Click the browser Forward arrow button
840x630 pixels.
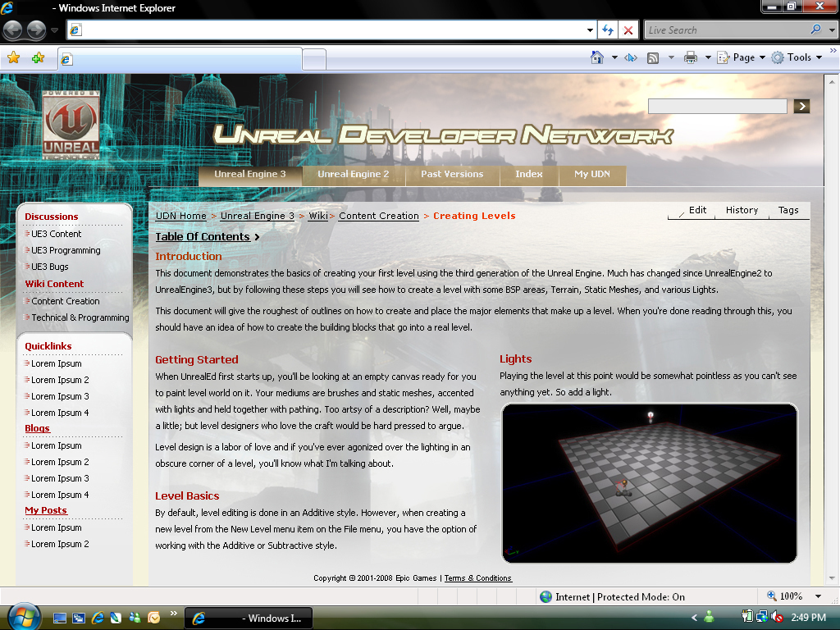(x=36, y=30)
